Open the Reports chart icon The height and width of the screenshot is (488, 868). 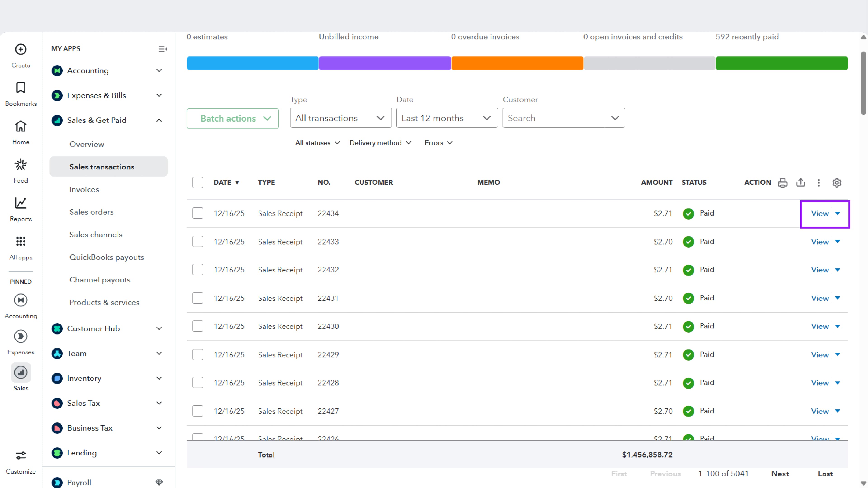21,203
